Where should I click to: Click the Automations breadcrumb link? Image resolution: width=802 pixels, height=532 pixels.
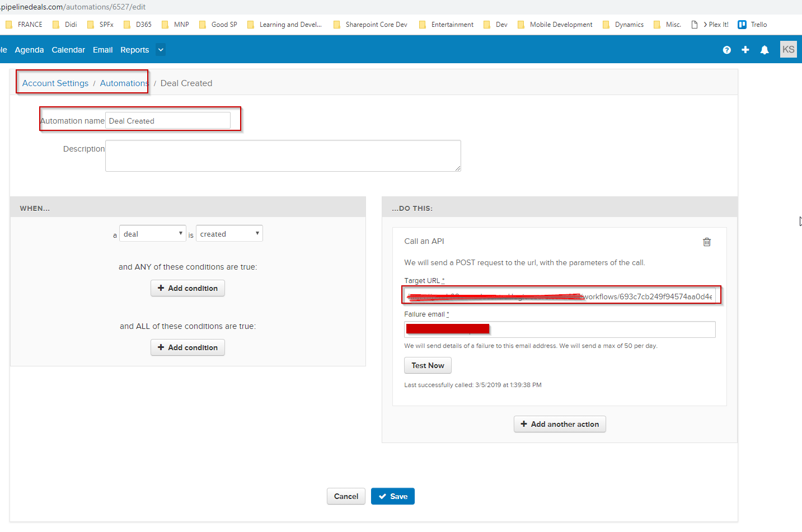(x=124, y=83)
